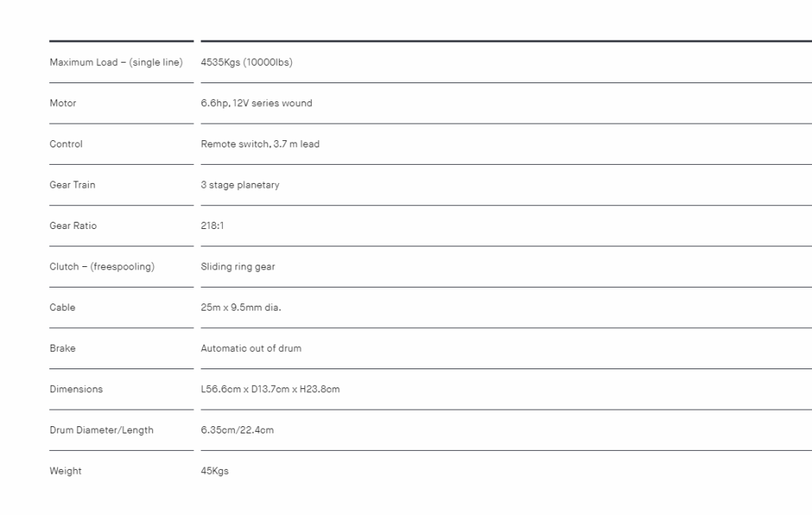Screen dimensions: 812x515
Task: Select the 218:1 ratio value
Action: tap(213, 226)
